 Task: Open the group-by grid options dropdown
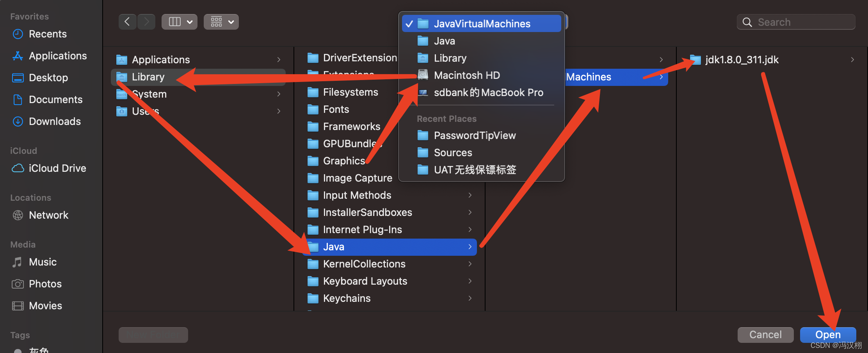pos(221,22)
